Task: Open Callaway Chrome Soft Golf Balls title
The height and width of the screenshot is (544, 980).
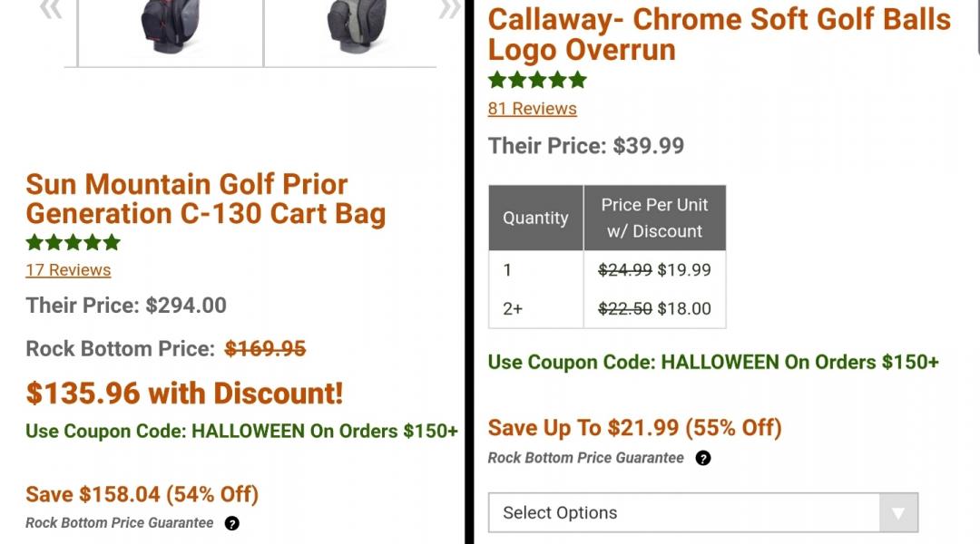Action: (x=719, y=34)
